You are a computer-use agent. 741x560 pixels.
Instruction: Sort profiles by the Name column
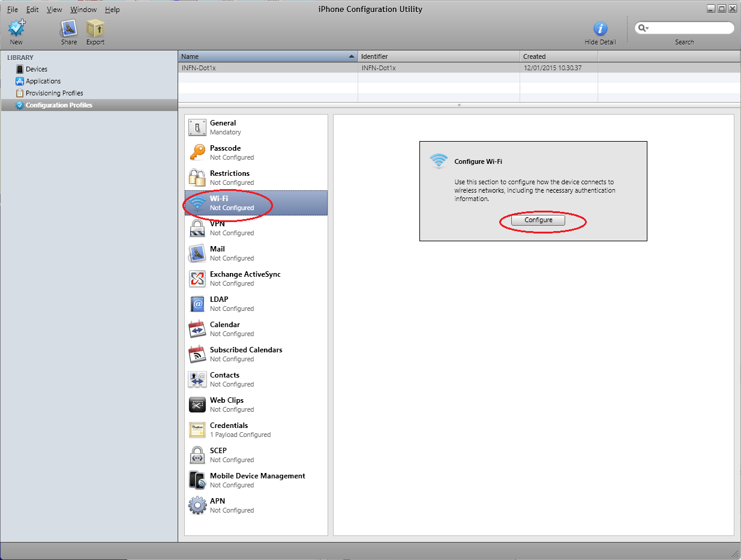[268, 56]
